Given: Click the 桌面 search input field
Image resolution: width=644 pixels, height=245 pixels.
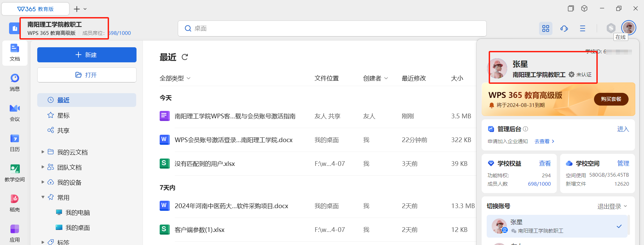Looking at the screenshot, I should [332, 28].
